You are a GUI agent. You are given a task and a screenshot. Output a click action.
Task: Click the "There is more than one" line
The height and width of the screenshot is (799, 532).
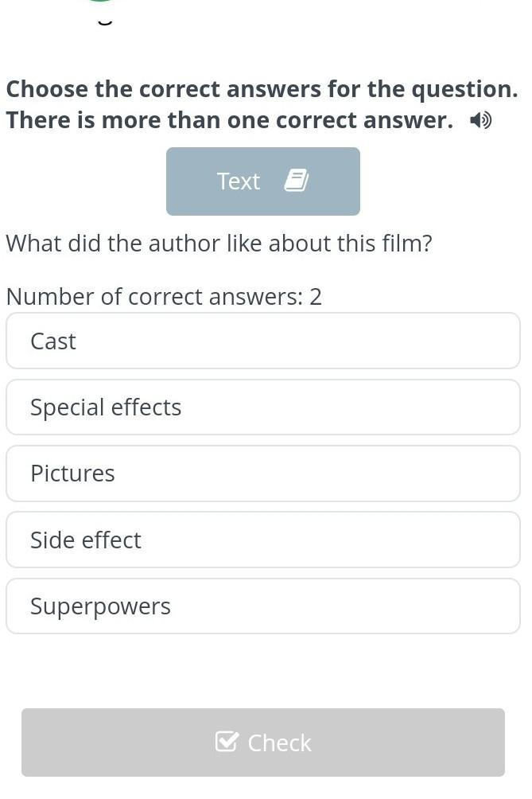tap(229, 120)
